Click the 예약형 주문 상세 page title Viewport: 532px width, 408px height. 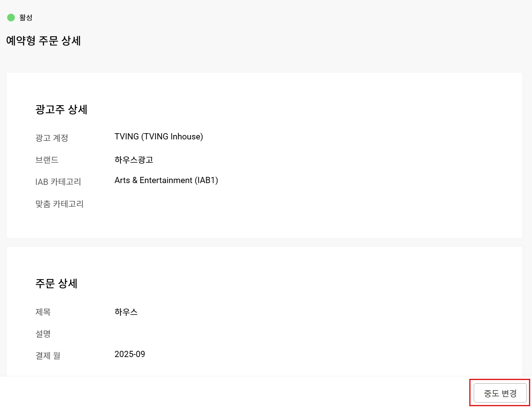coord(43,41)
